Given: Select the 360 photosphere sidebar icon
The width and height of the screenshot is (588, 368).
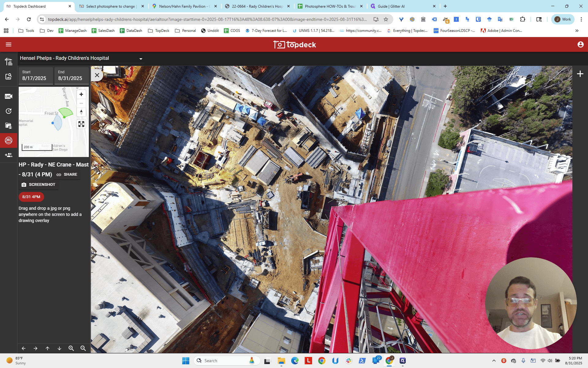Looking at the screenshot, I should click(x=9, y=140).
